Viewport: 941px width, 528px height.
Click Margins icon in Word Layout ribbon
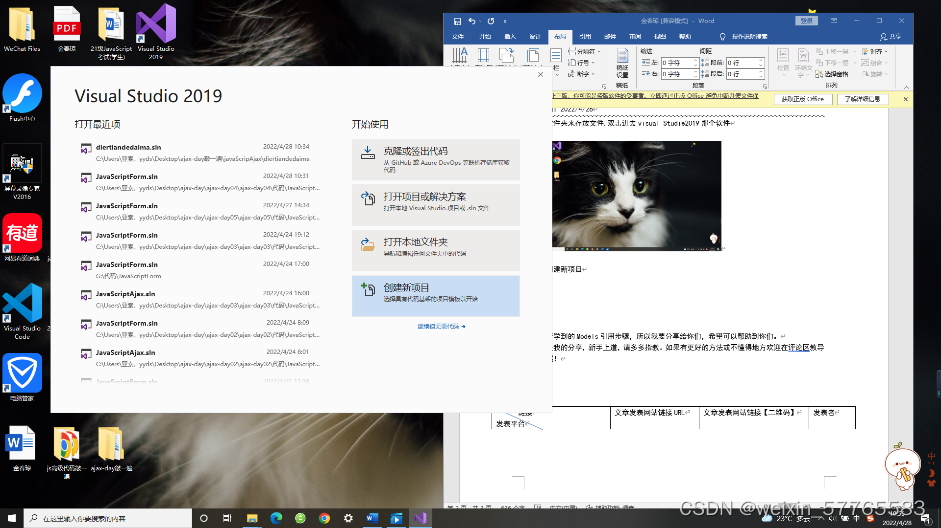483,56
